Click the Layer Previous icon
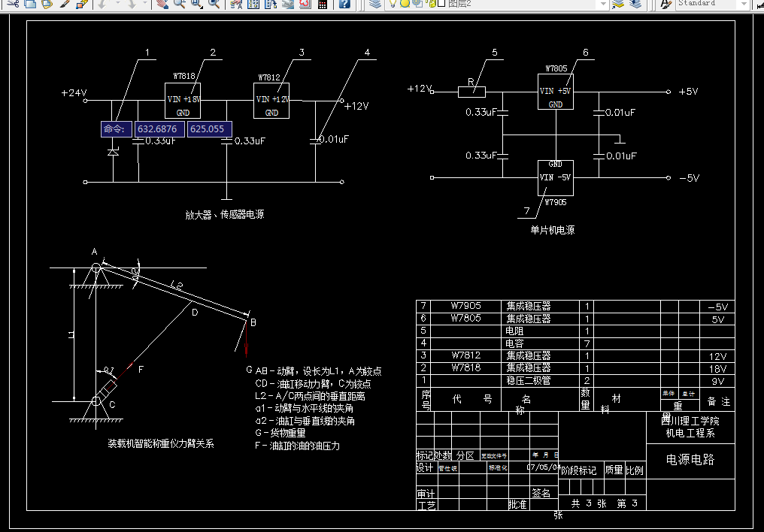Image resolution: width=764 pixels, height=532 pixels. (635, 4)
